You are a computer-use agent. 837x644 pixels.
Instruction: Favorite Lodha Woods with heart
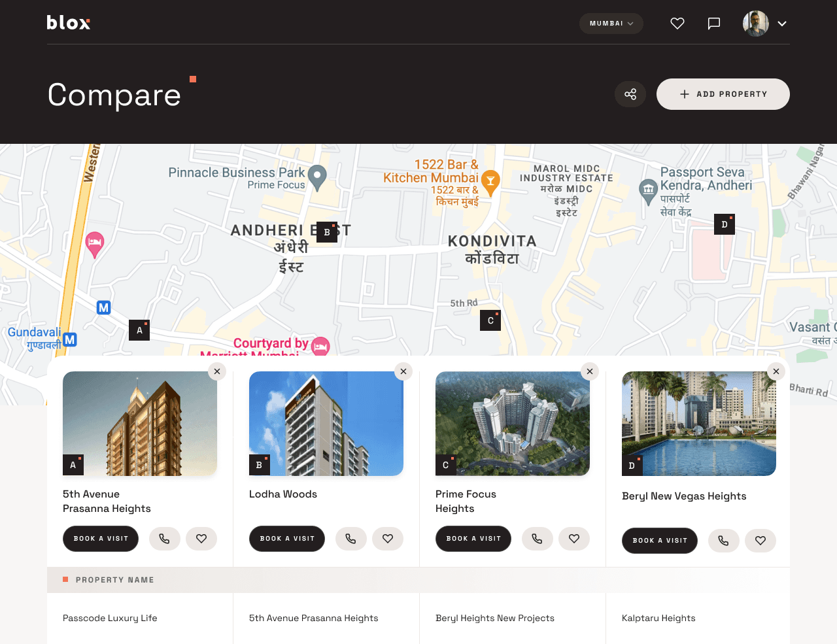pyautogui.click(x=388, y=539)
